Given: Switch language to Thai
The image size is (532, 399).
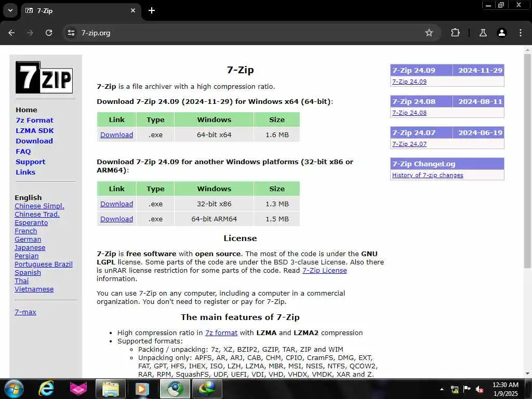Looking at the screenshot, I should pos(21,281).
